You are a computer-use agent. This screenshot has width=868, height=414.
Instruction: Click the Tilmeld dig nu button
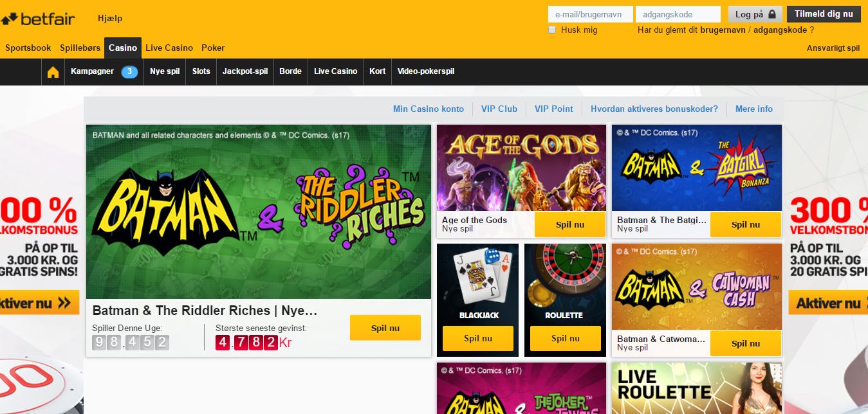[824, 14]
